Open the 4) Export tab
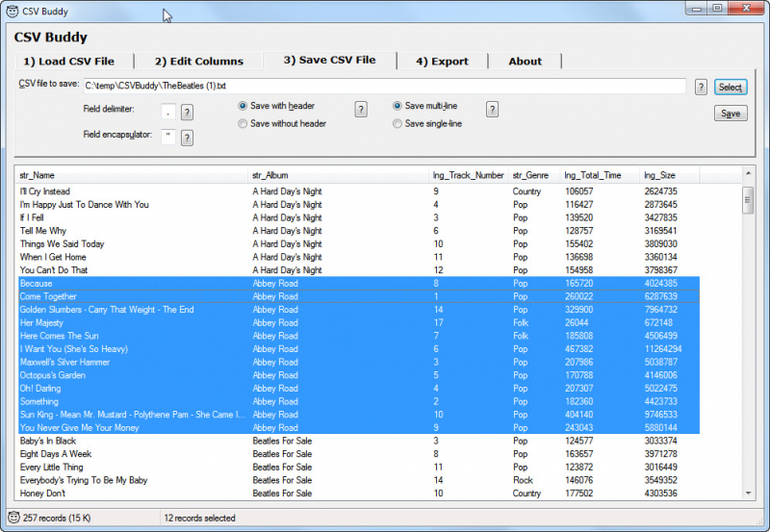Screen dimensions: 770x532 [442, 62]
